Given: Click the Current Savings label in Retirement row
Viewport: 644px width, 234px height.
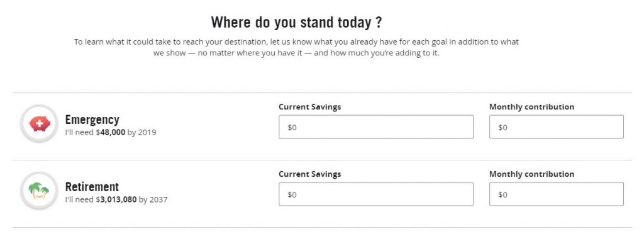Looking at the screenshot, I should pos(309,174).
